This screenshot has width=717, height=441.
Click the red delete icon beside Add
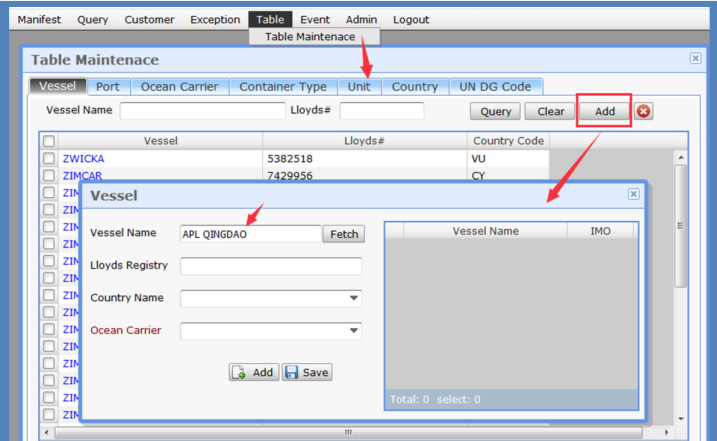pos(644,111)
